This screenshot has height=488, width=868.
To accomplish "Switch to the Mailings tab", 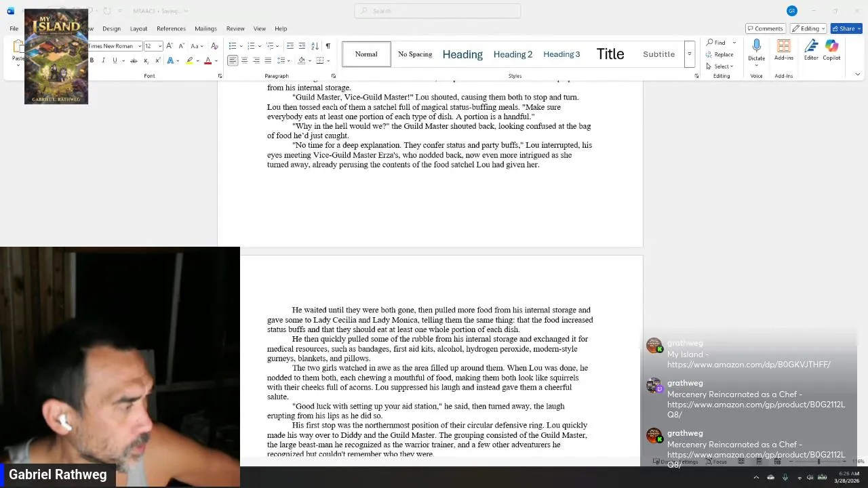I will coord(205,28).
